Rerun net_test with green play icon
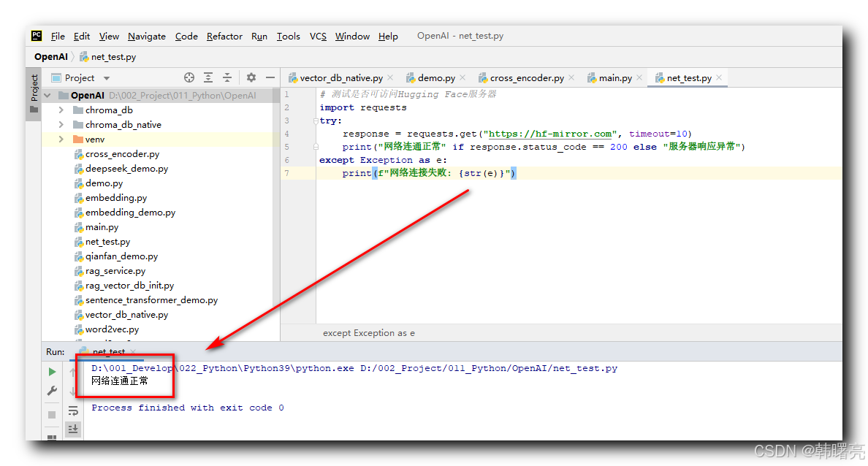Viewport: 868px width, 466px height. (52, 372)
